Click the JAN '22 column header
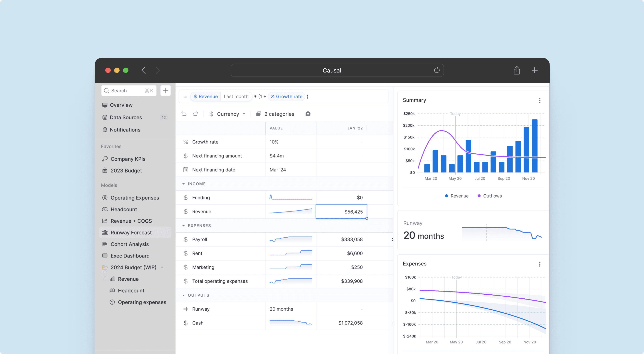The width and height of the screenshot is (644, 354). coord(341,128)
